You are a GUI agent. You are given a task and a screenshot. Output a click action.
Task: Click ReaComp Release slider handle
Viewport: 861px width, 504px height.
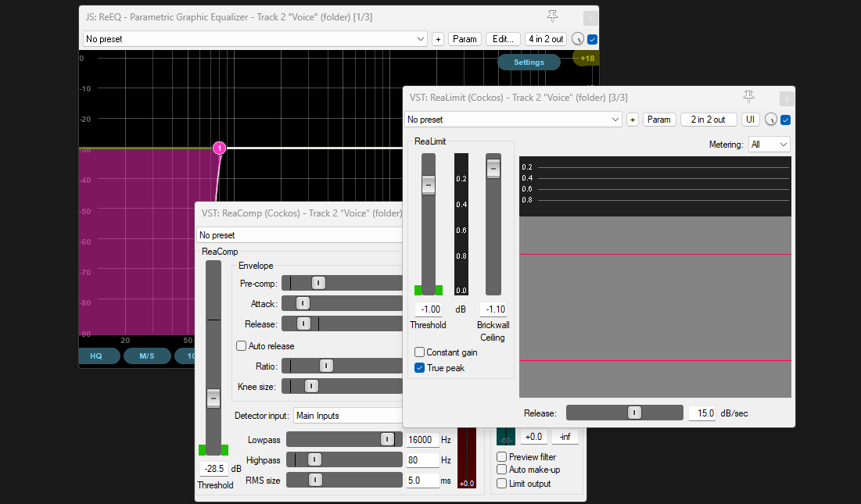tap(303, 323)
